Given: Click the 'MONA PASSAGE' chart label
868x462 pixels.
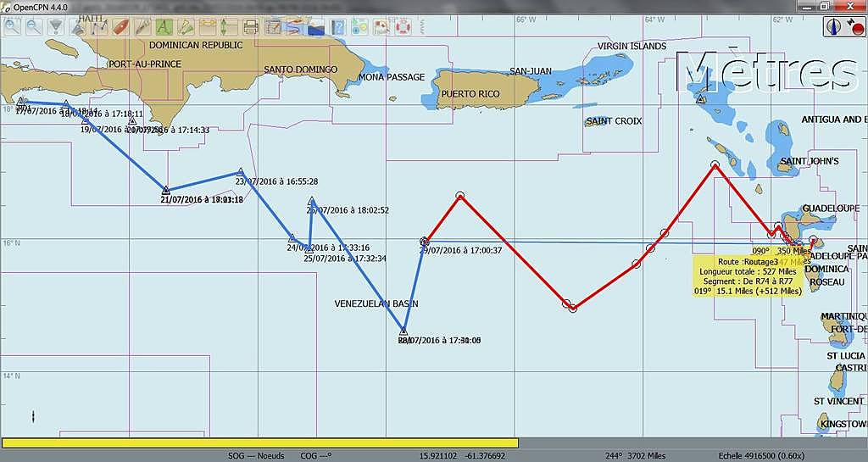Looking at the screenshot, I should coord(392,77).
